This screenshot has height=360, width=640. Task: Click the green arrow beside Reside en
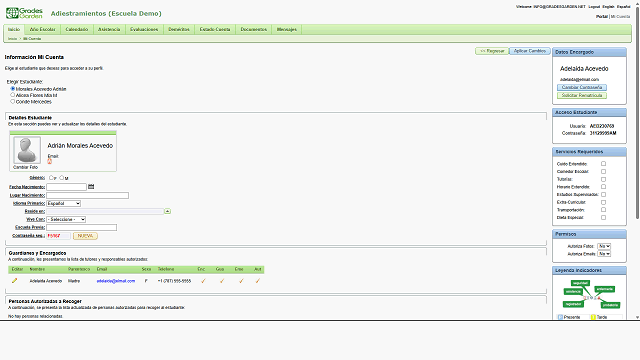click(167, 211)
